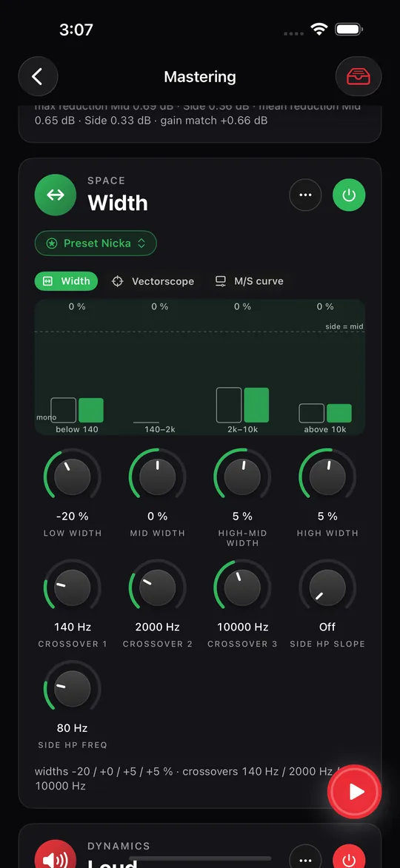Open the Preset Nicka dropdown
Viewport: 400px width, 868px height.
[x=96, y=243]
